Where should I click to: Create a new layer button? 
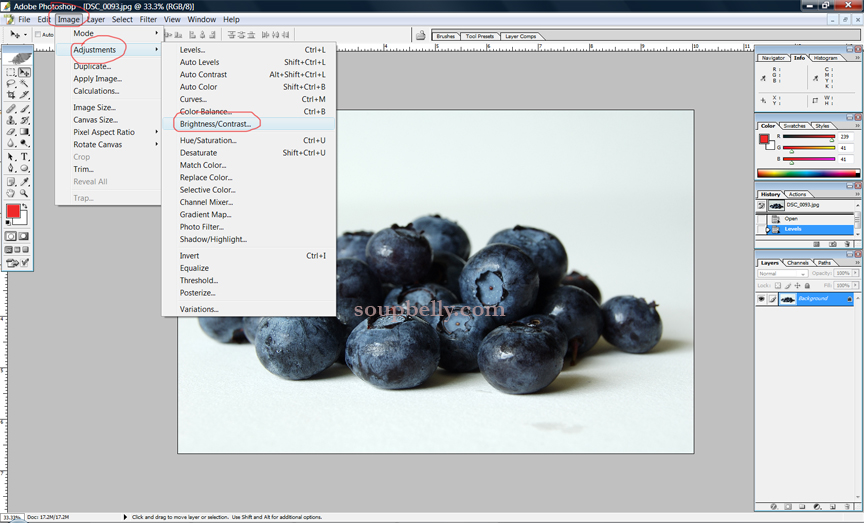(x=833, y=507)
